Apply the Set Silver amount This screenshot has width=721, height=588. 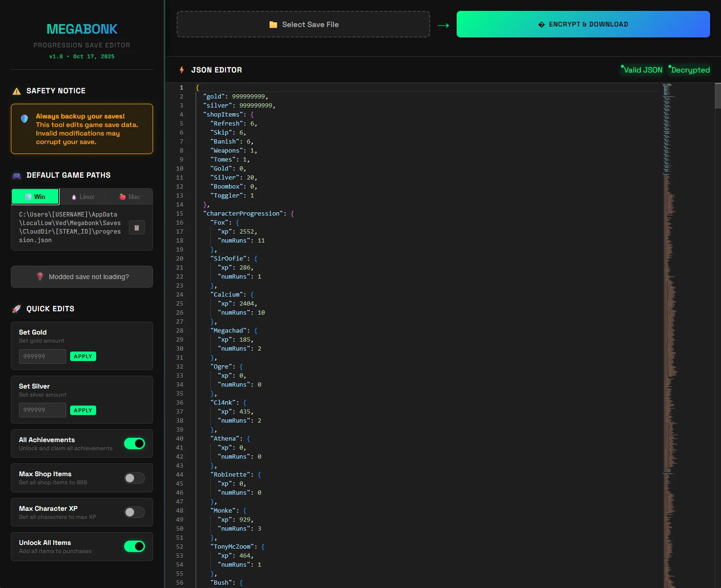point(83,410)
